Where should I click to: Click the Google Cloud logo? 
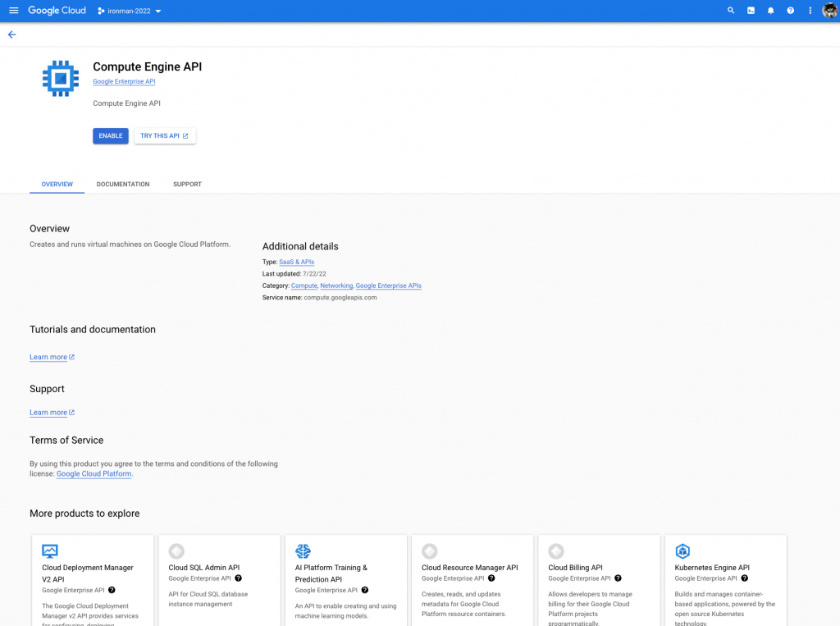pos(57,11)
